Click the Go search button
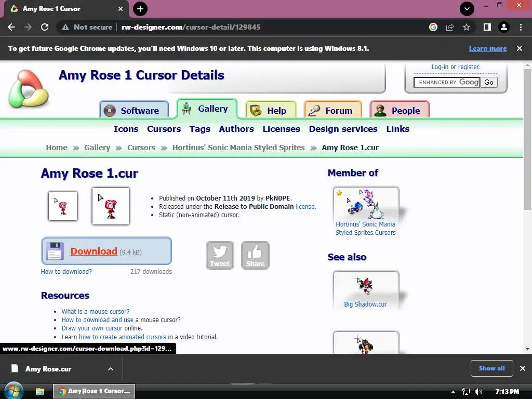This screenshot has width=532, height=399. tap(488, 82)
